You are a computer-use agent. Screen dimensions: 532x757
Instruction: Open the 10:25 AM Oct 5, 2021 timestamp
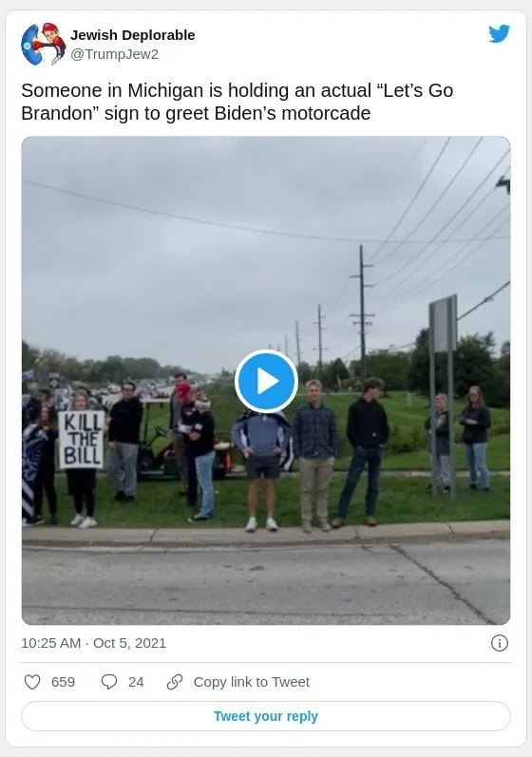tap(94, 643)
